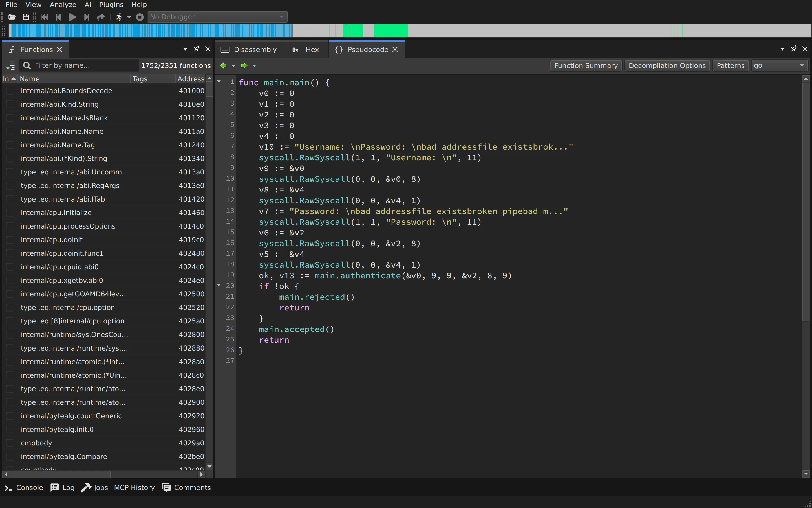Toggle inline checkbox for internal/abi.Name.IsBlank
This screenshot has height=508, width=812.
[x=10, y=118]
